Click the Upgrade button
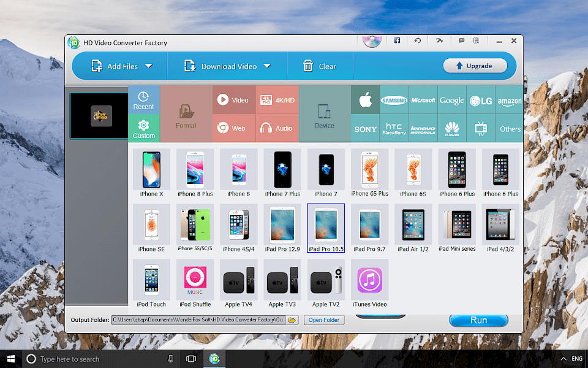Image resolution: width=588 pixels, height=368 pixels. pos(475,66)
